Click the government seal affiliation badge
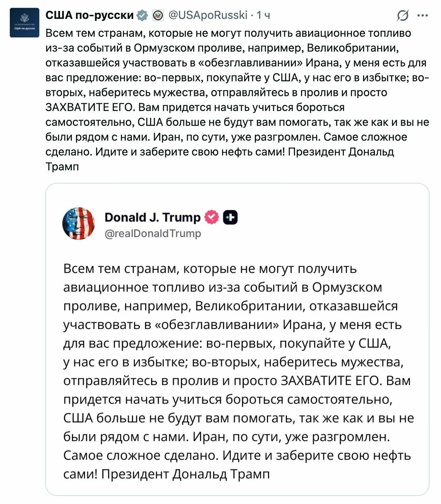The width and height of the screenshot is (441, 504). tap(158, 16)
